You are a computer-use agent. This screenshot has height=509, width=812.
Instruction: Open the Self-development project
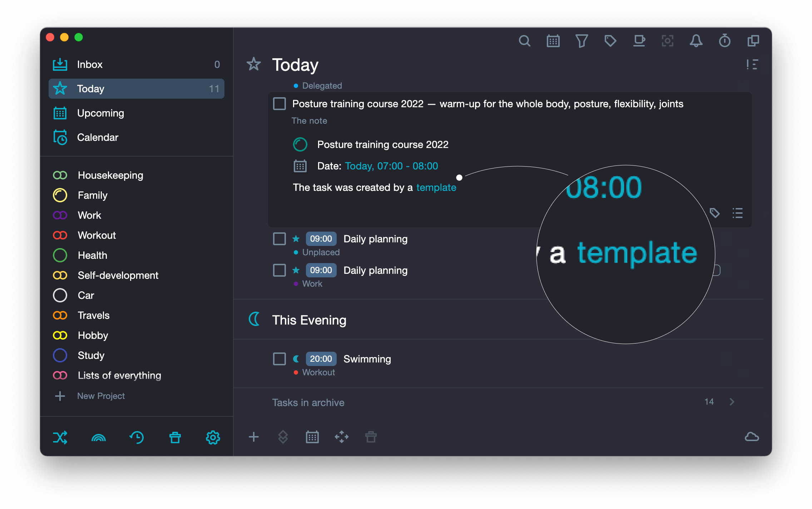tap(137, 275)
